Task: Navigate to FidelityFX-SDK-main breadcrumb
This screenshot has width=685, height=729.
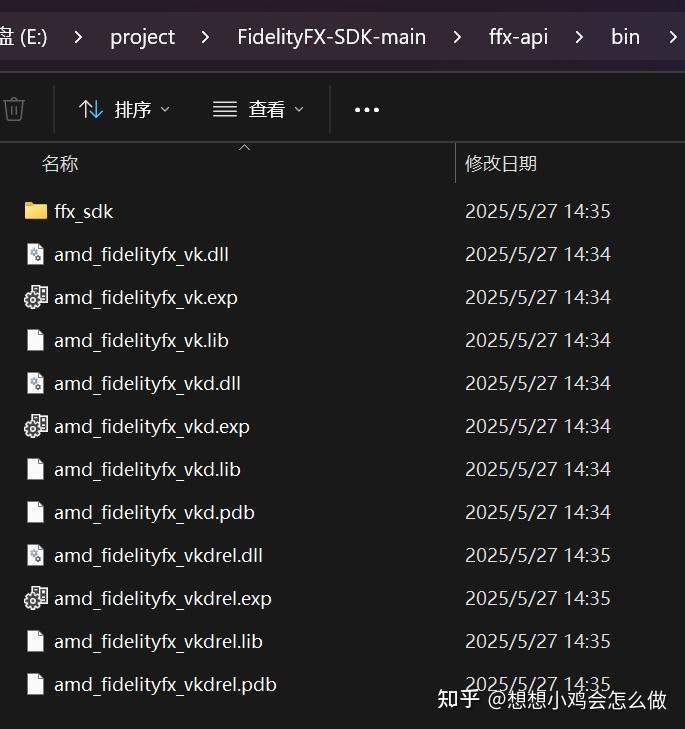Action: 332,37
